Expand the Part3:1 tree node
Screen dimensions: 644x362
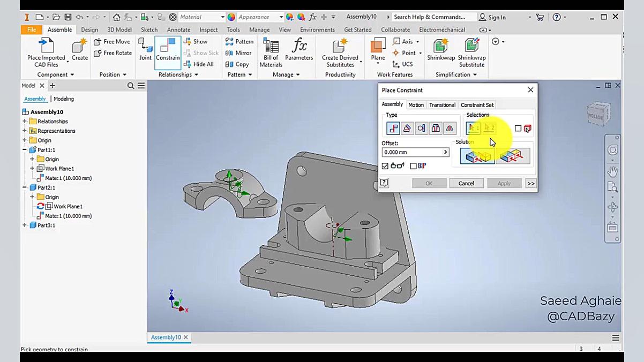(x=25, y=225)
